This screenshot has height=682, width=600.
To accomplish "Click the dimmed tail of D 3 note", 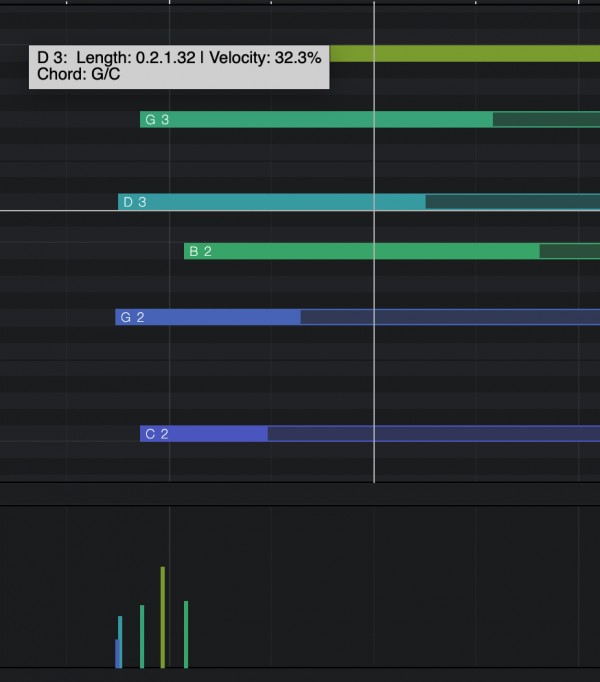I will tap(511, 202).
